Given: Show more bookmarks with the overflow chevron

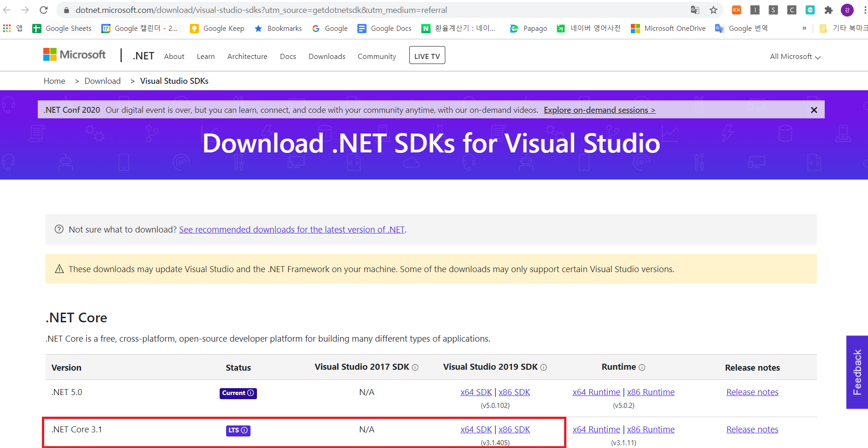Looking at the screenshot, I should 804,28.
